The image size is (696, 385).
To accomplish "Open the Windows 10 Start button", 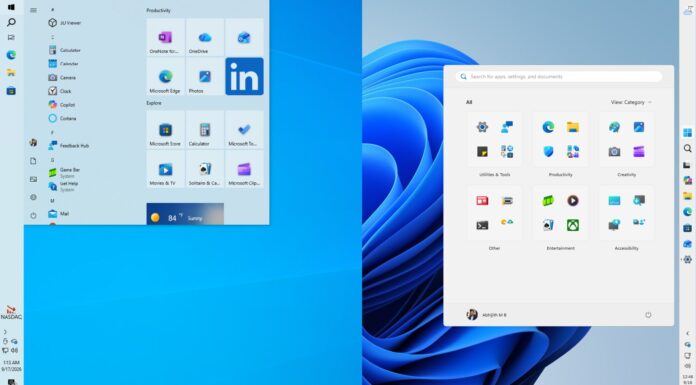I will tap(11, 7).
